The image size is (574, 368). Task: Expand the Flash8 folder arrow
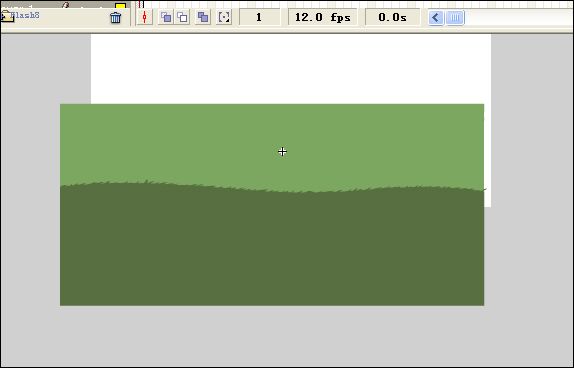(2, 16)
